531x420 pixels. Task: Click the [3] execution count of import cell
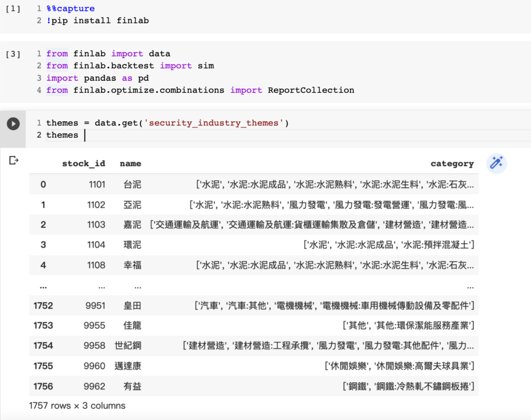pos(13,54)
